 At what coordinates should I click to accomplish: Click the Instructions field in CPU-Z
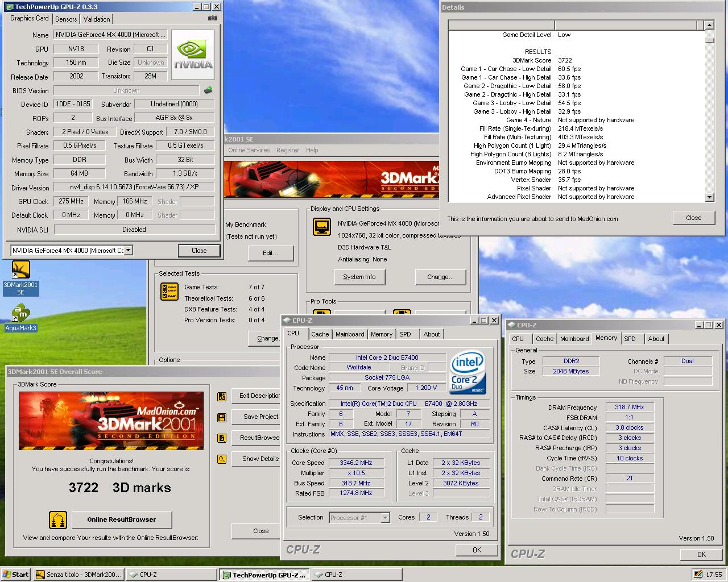409,434
